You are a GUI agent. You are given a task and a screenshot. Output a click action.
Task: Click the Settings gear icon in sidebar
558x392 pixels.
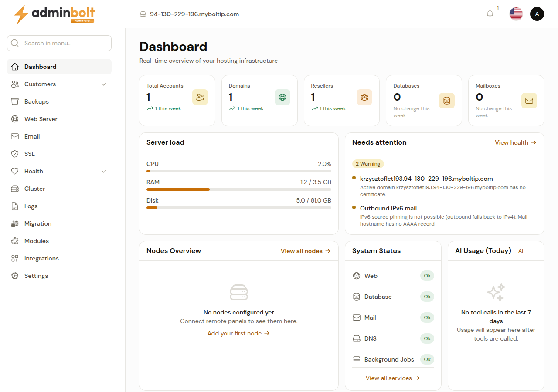(x=15, y=276)
